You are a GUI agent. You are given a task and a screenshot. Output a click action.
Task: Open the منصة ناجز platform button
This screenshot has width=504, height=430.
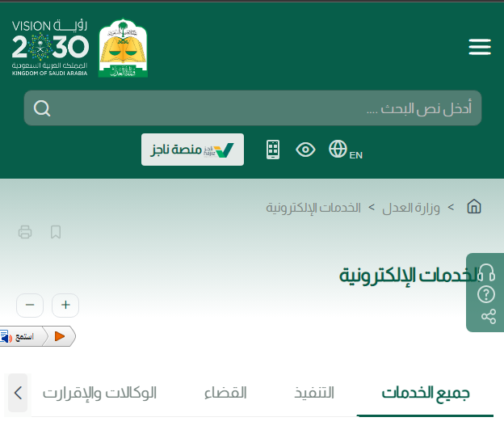(192, 150)
